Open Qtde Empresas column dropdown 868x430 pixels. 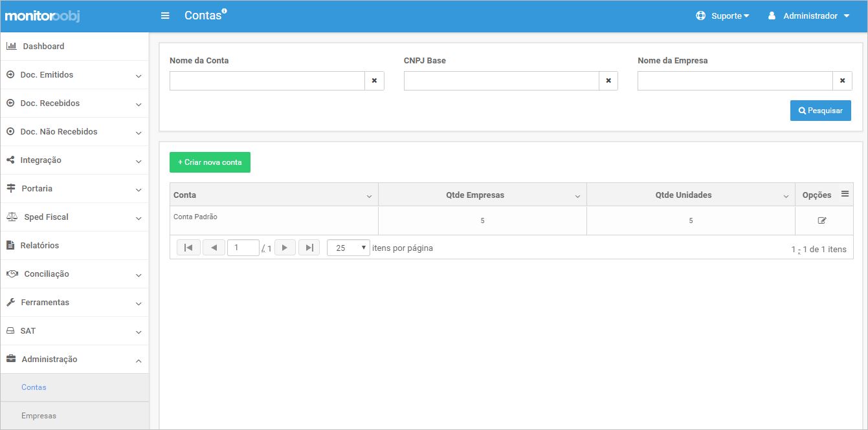tap(577, 197)
